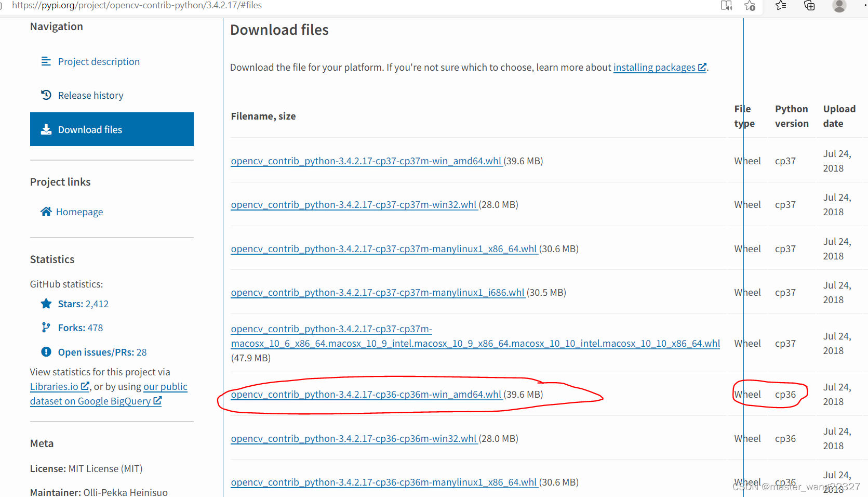
Task: Click external-link icon beside Libraries.io
Action: pos(85,386)
